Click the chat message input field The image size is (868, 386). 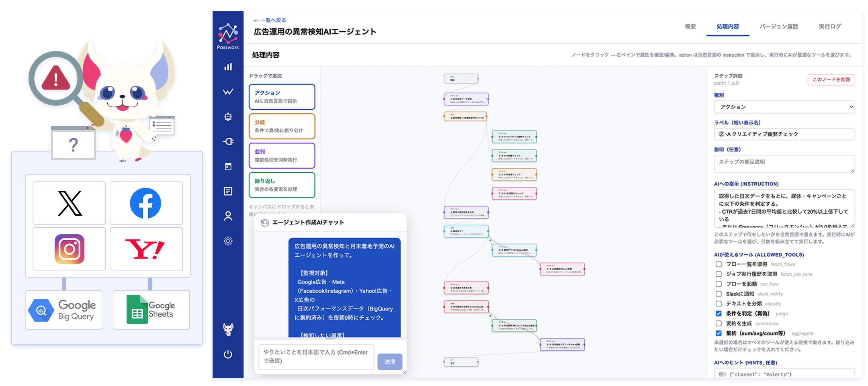click(316, 357)
